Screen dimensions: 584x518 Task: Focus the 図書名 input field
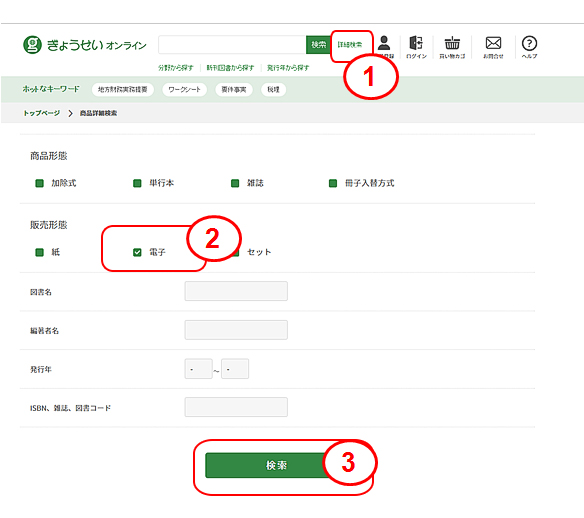pyautogui.click(x=236, y=291)
